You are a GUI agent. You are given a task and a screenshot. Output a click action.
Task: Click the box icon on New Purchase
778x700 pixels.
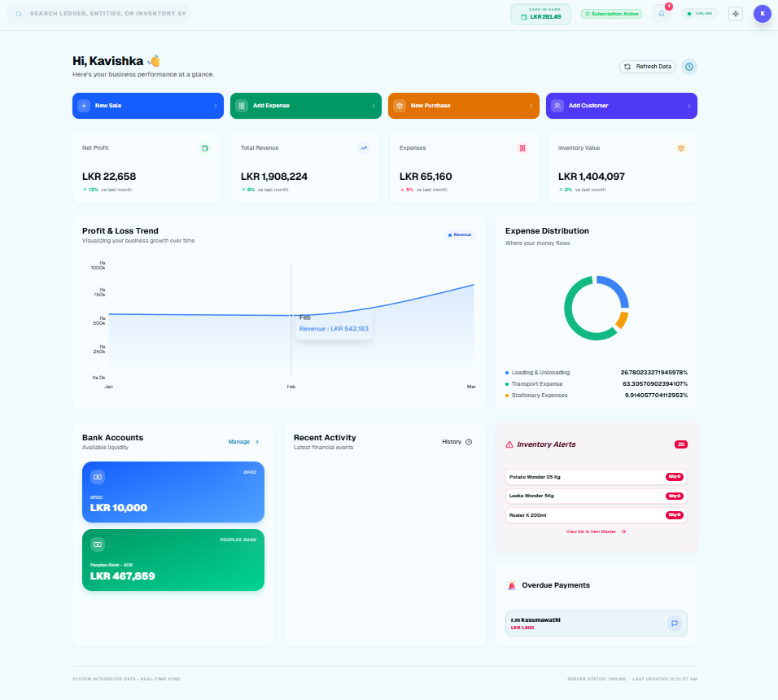coord(400,106)
